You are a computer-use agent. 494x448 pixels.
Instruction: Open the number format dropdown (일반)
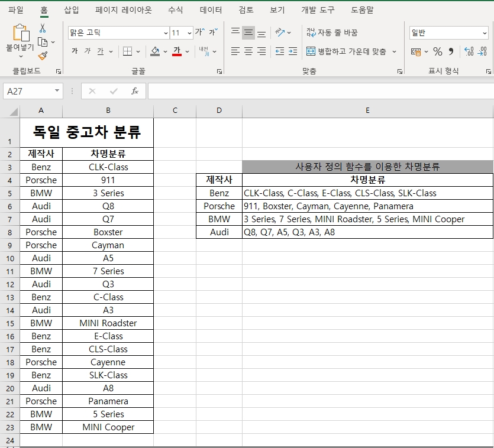point(484,33)
